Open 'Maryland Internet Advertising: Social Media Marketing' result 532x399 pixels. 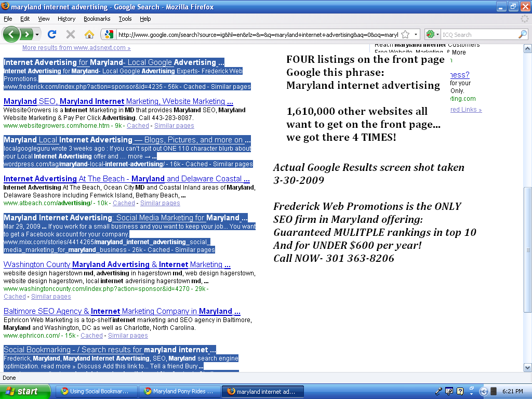point(126,218)
